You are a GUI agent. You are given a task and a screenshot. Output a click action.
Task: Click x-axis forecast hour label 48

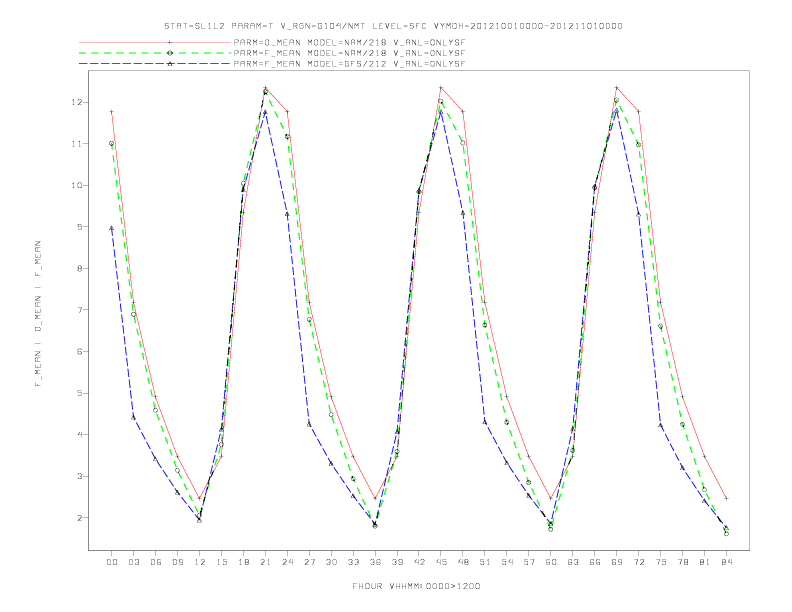[x=463, y=562]
